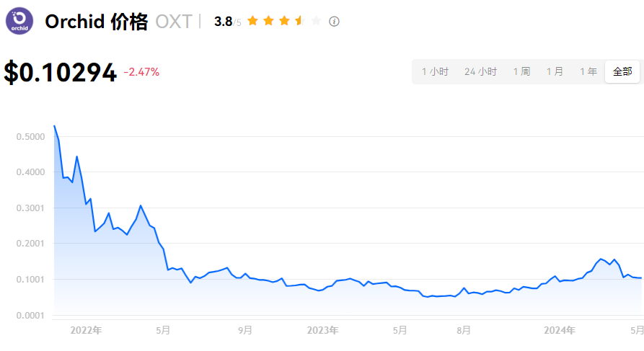Viewport: 644px width, 351px height.
Task: Click the second gold rating star
Action: tap(268, 21)
